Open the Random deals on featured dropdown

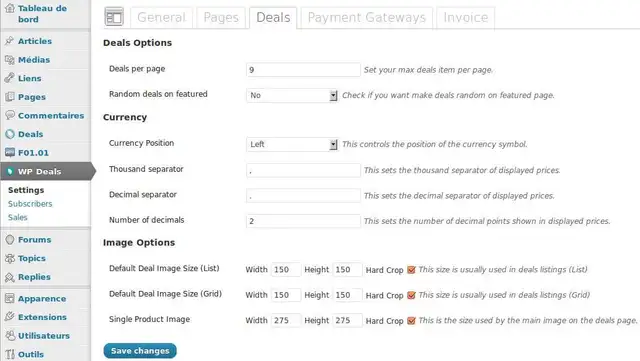click(292, 95)
